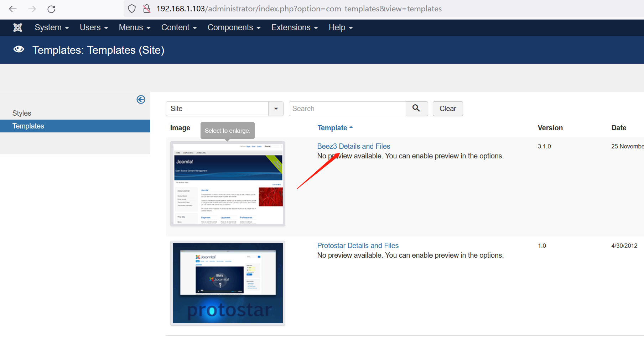This screenshot has width=644, height=362.
Task: Click the Image column header
Action: [180, 128]
